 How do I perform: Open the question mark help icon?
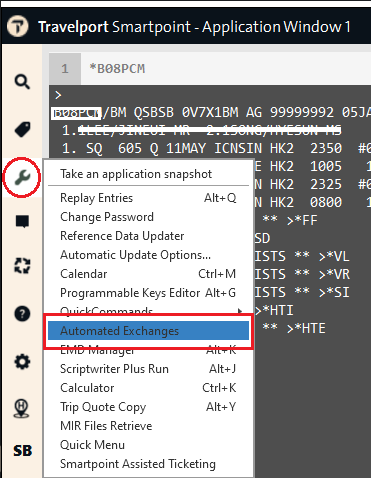coord(22,314)
